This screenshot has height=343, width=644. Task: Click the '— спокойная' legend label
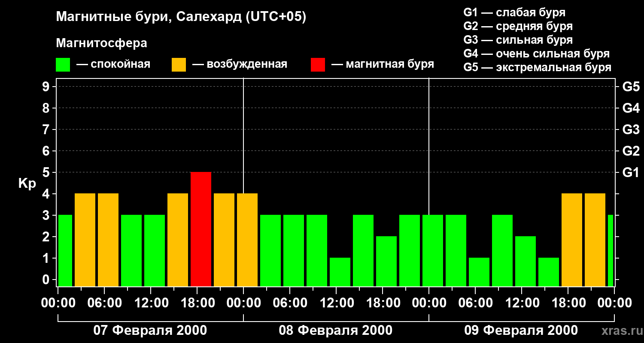(113, 64)
